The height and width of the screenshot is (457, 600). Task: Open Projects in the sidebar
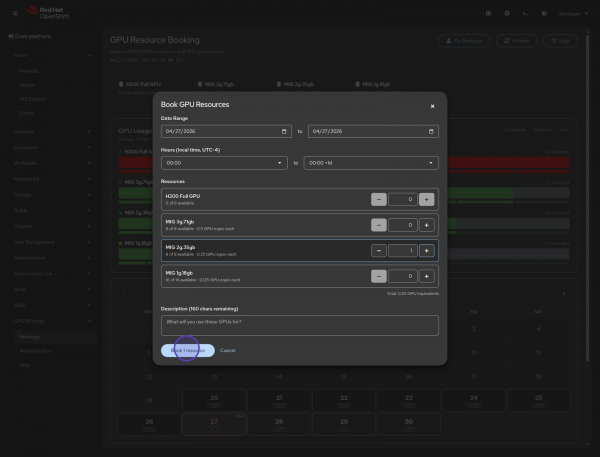coord(29,71)
